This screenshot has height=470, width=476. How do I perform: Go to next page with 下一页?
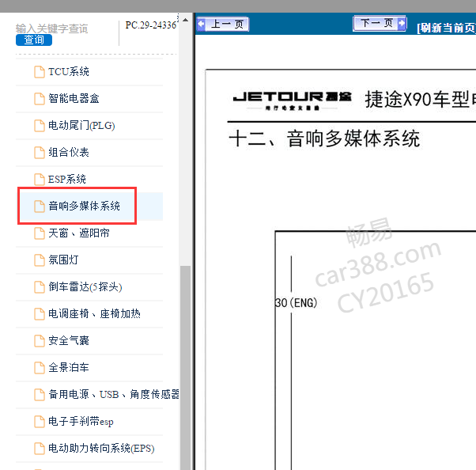[x=380, y=23]
